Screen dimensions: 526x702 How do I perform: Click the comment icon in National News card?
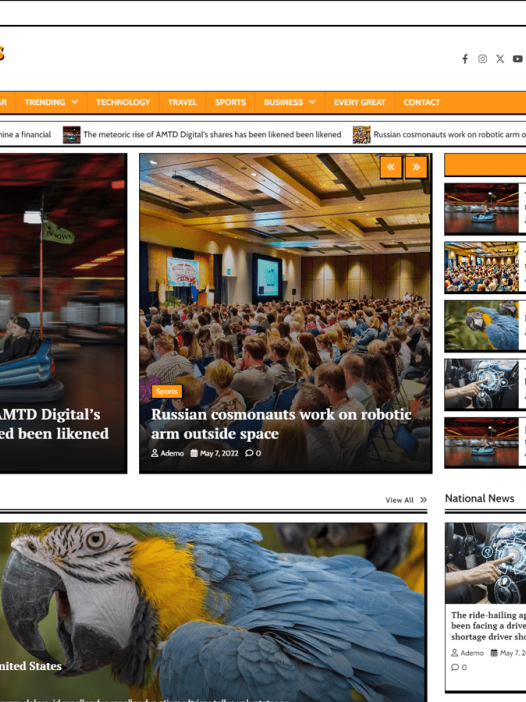[x=455, y=668]
